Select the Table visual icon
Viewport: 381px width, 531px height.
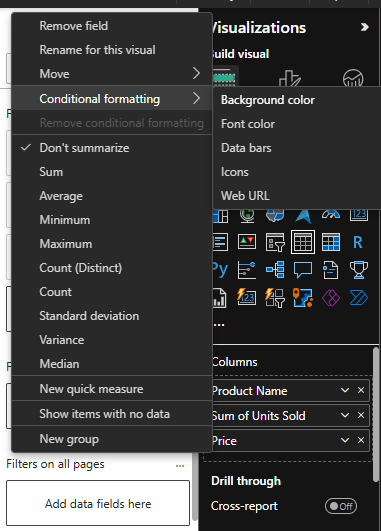click(x=303, y=242)
